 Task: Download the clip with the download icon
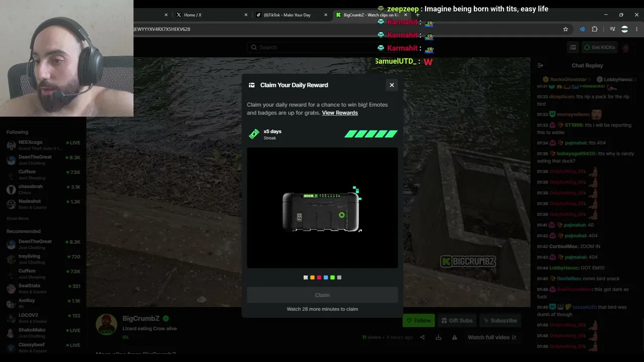pos(438,337)
